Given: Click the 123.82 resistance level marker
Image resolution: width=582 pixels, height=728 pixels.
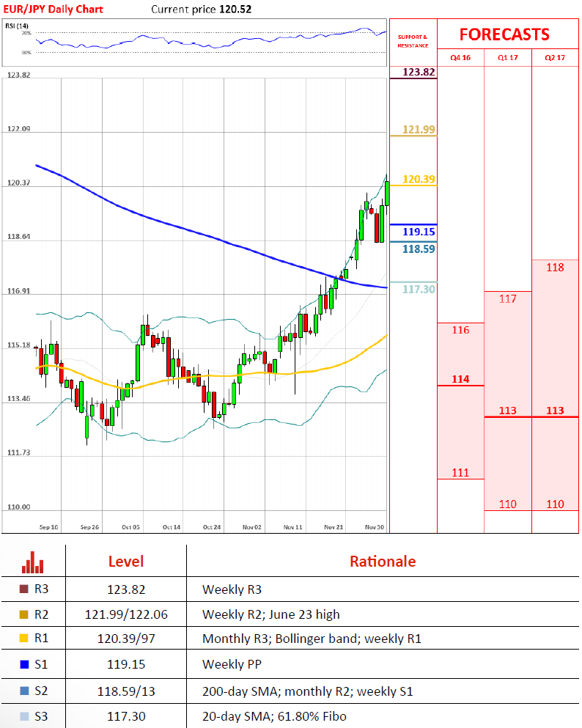Looking at the screenshot, I should [x=419, y=72].
